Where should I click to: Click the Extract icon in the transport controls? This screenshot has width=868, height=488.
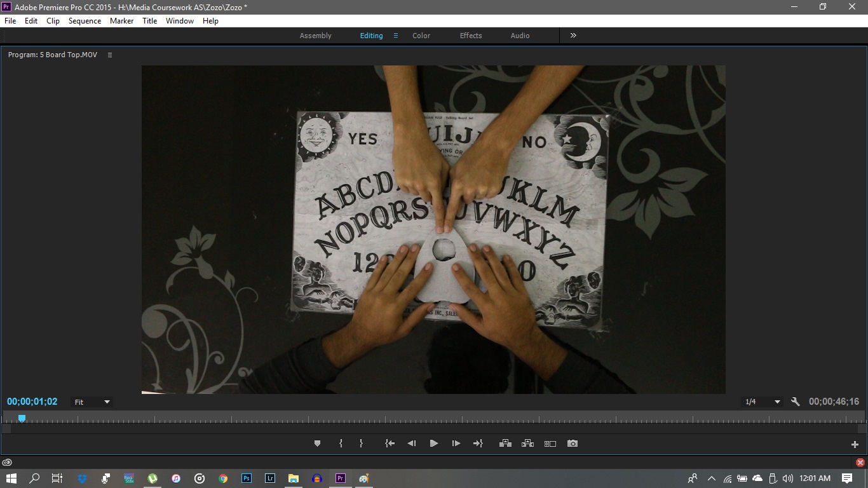(x=527, y=443)
